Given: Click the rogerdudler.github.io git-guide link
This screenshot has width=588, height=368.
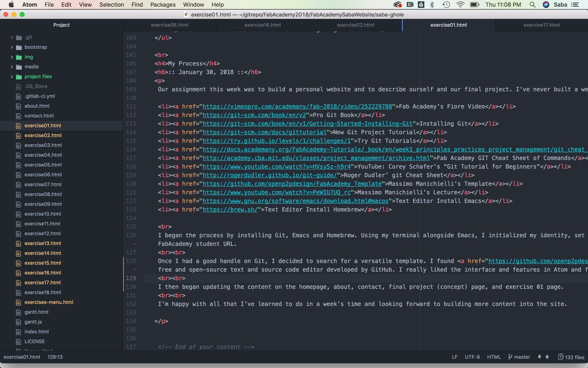Looking at the screenshot, I should (x=269, y=175).
